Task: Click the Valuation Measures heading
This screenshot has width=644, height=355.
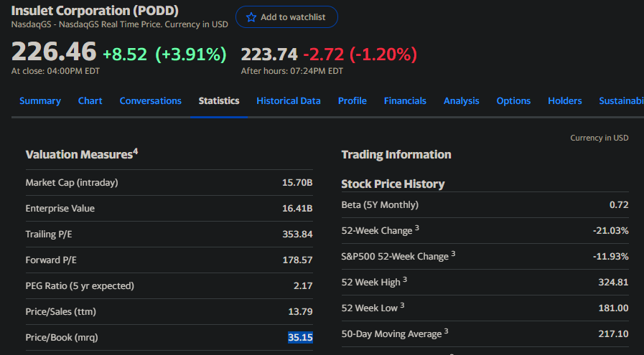Action: point(82,154)
